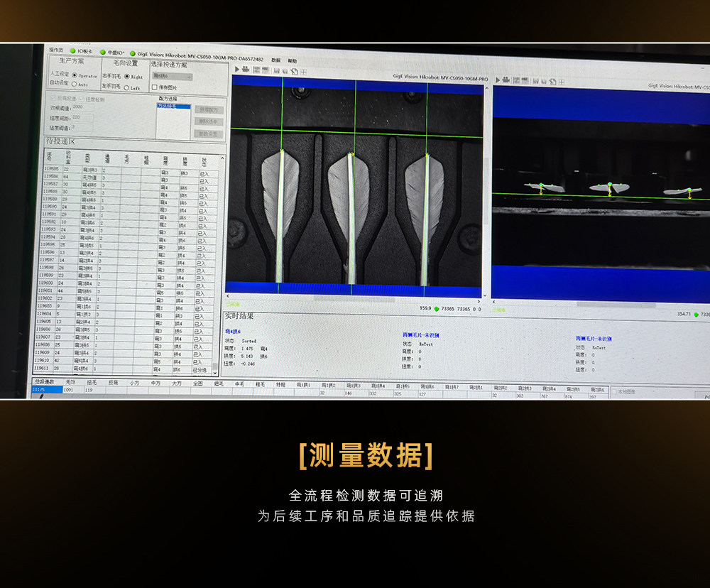Click left camera view's vertical scroll-down arrow
The width and height of the screenshot is (710, 588).
(x=485, y=295)
